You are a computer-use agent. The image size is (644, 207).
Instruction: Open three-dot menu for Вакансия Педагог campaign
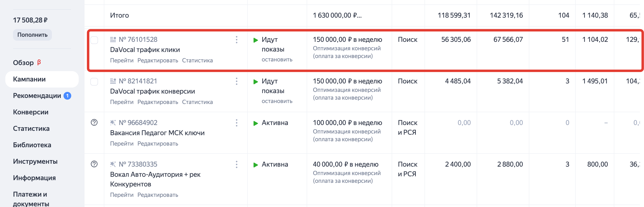pos(236,123)
